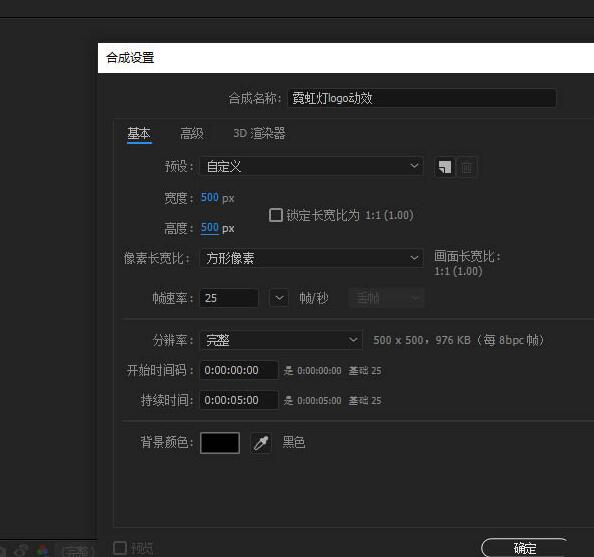Click the 宽度 value 500
Viewport: 594px width, 557px height.
click(209, 197)
